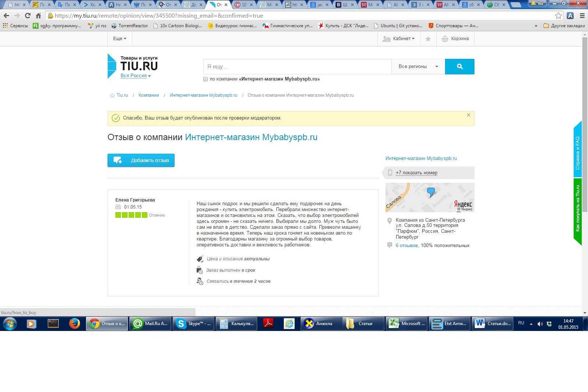The image size is (588, 392).
Task: Reload the page with refresh icon
Action: click(28, 16)
